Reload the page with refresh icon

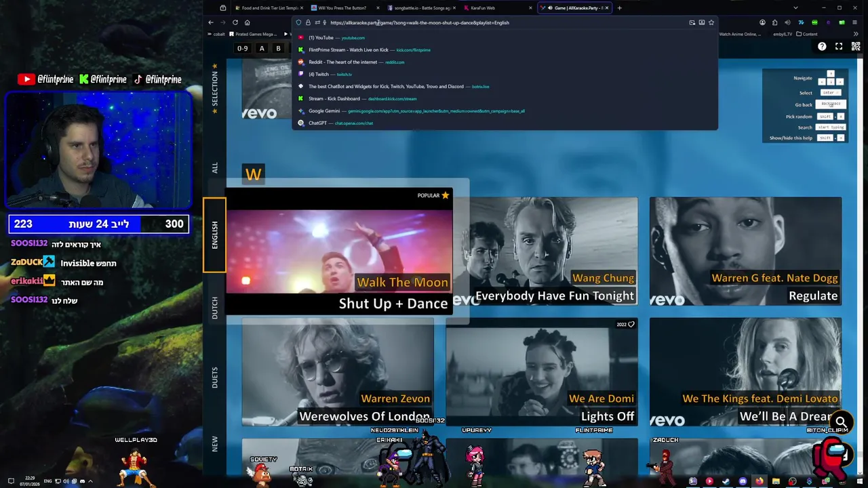pyautogui.click(x=235, y=22)
